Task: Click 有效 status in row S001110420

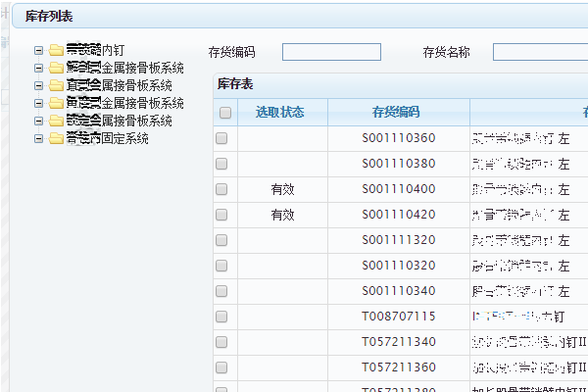Action: point(283,215)
